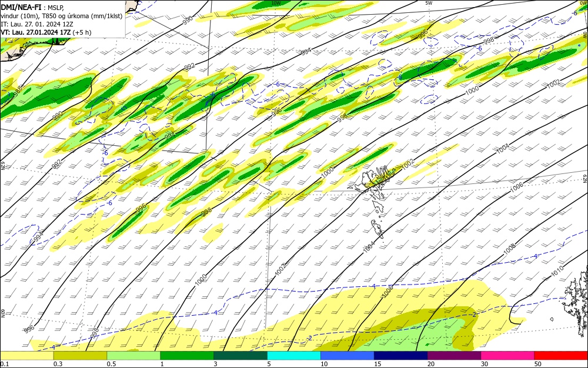This screenshot has width=588, height=368.
Task: Pick the cyan 5–10 legend swatch
Action: [x=294, y=356]
